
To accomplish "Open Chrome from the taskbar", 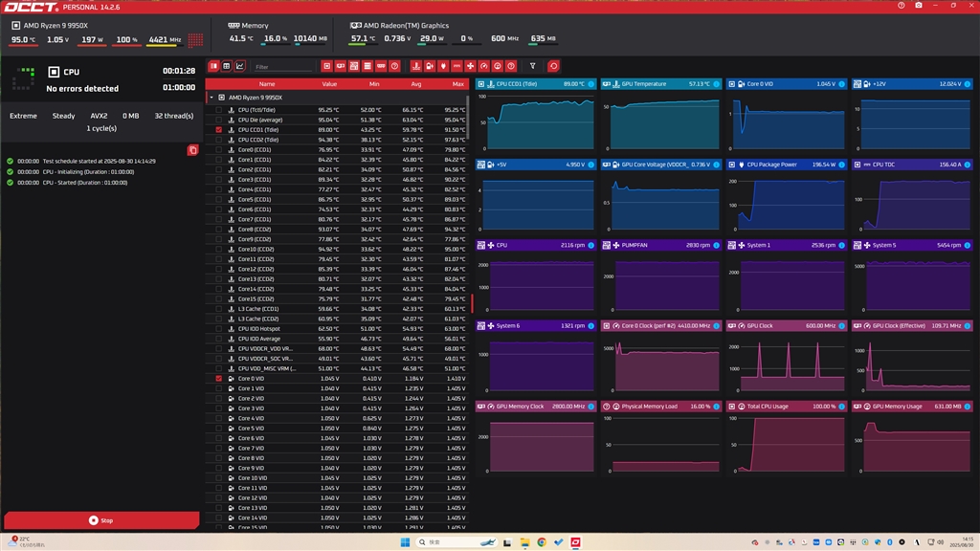I will pos(542,541).
